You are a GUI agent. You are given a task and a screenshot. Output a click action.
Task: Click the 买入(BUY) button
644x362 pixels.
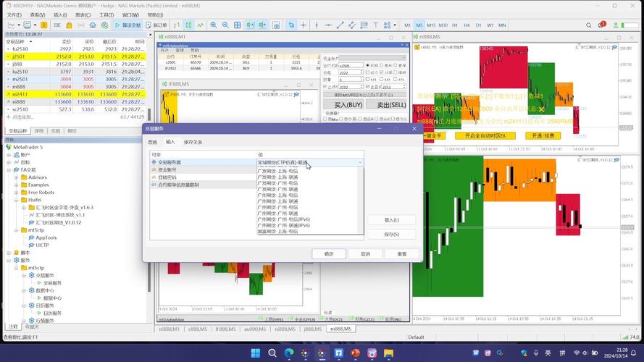click(x=343, y=105)
